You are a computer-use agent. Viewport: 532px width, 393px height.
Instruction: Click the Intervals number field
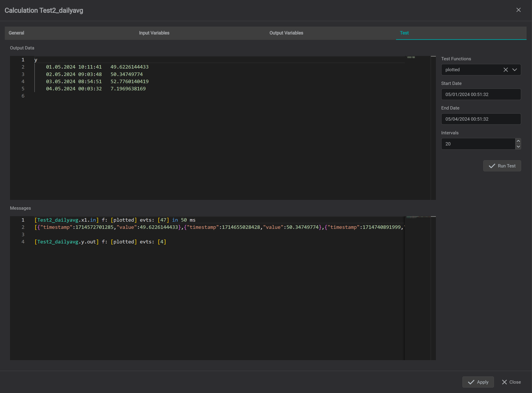coord(478,144)
